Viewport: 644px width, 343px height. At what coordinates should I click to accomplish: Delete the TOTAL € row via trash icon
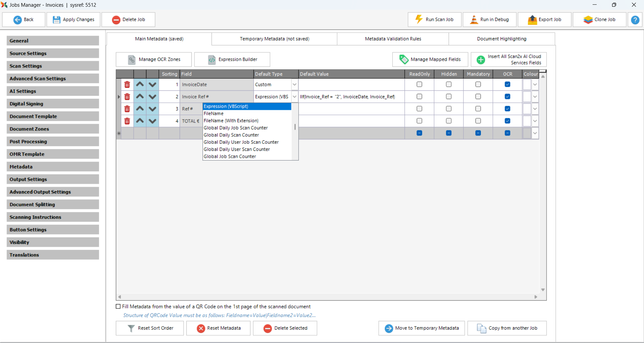(127, 121)
